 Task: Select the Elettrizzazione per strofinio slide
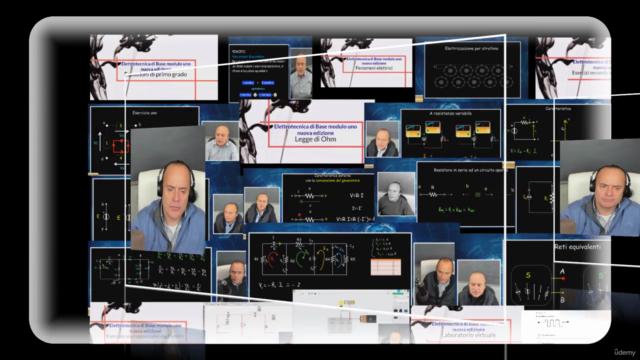pyautogui.click(x=472, y=69)
